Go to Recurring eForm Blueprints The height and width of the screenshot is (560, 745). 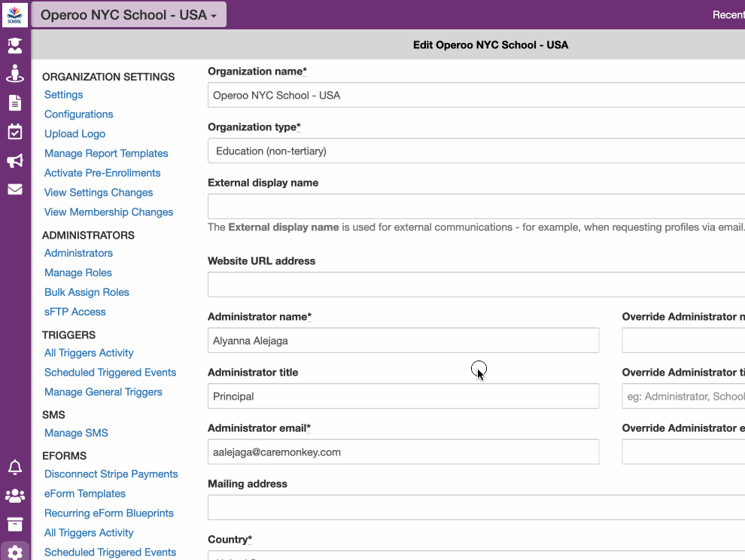pyautogui.click(x=109, y=513)
